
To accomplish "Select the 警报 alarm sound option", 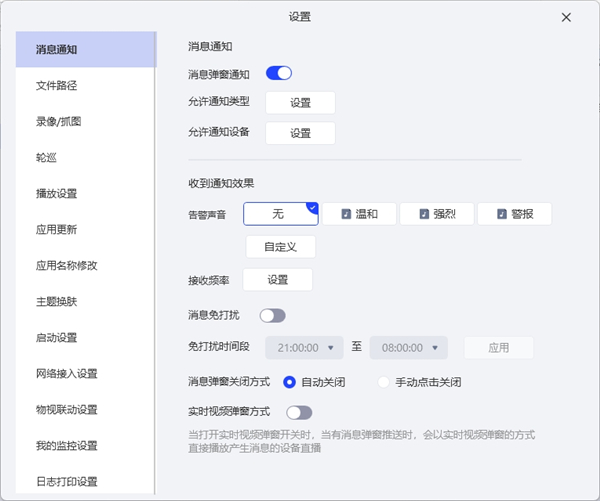I will [514, 214].
